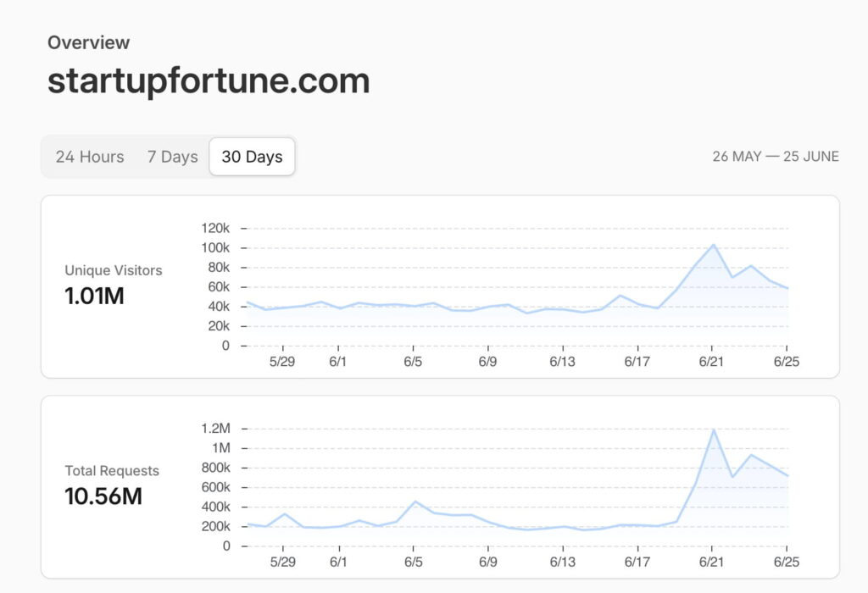Image resolution: width=868 pixels, height=593 pixels.
Task: Select the 24 Hours time range tab
Action: coord(90,157)
